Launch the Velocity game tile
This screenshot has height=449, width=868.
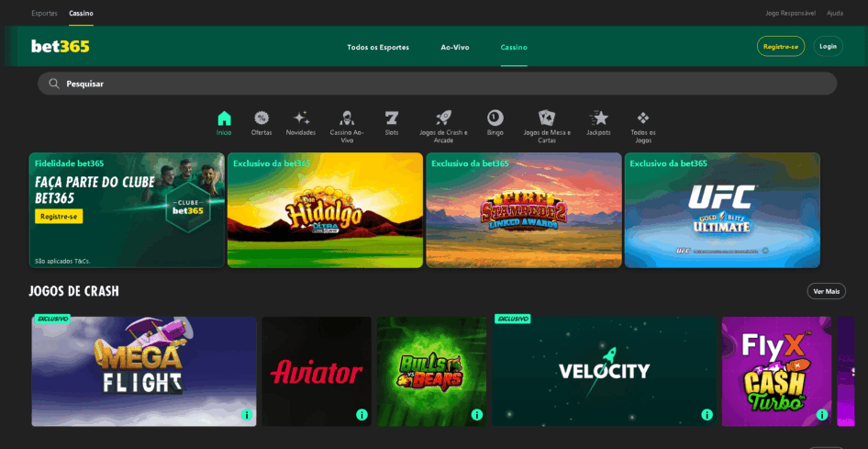[x=605, y=372]
